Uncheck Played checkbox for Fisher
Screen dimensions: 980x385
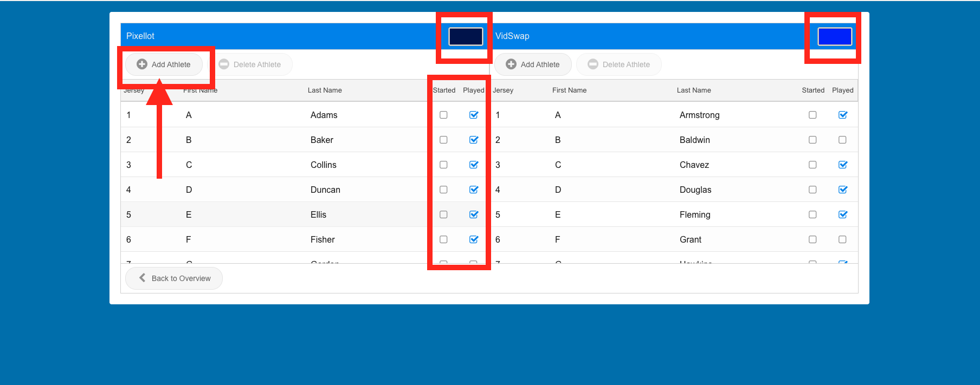[x=474, y=239]
